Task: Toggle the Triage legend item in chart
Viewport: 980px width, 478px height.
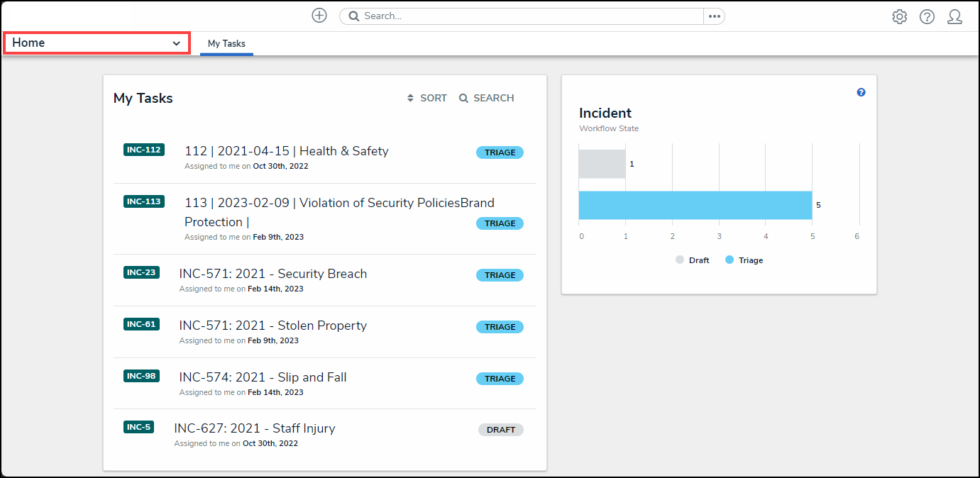Action: (744, 260)
